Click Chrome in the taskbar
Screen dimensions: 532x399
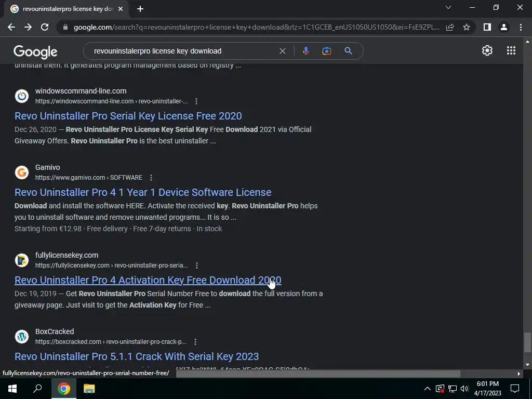pos(64,389)
